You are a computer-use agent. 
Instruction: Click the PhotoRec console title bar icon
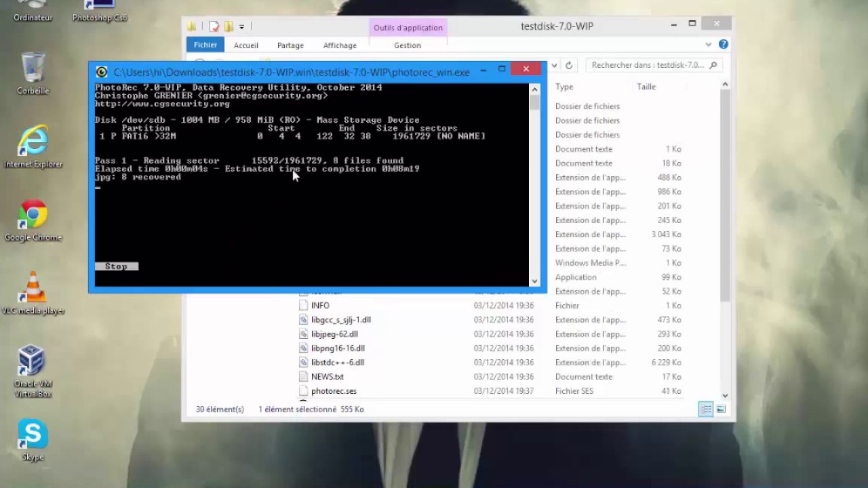102,72
